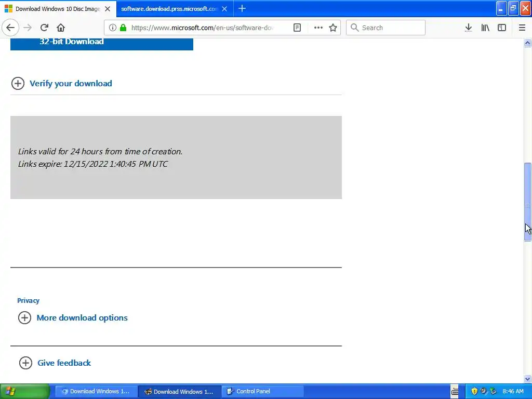This screenshot has width=532, height=399.
Task: Close the software.download.prss.microsoft.com tab
Action: 224,9
